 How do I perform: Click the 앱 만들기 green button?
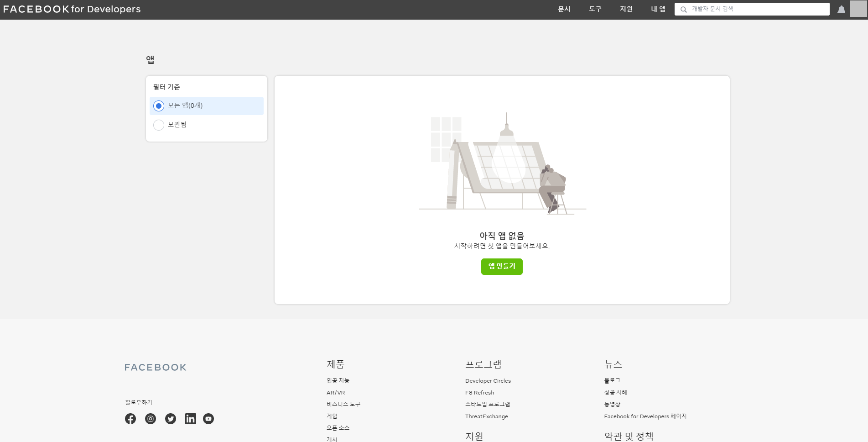point(502,267)
